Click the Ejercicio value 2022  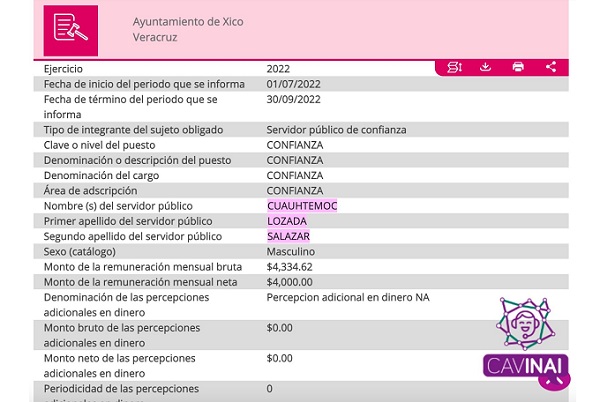(x=279, y=69)
